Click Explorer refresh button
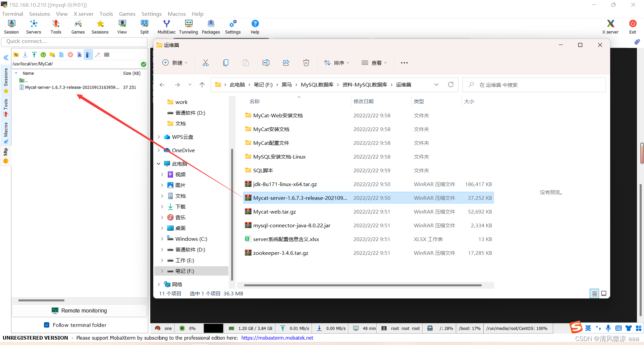Image resolution: width=644 pixels, height=345 pixels. click(451, 84)
